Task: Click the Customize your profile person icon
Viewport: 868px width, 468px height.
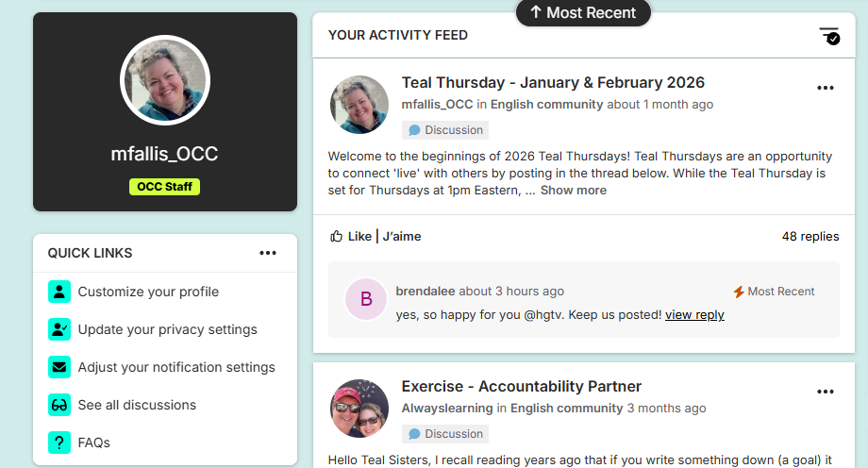Action: coord(59,292)
